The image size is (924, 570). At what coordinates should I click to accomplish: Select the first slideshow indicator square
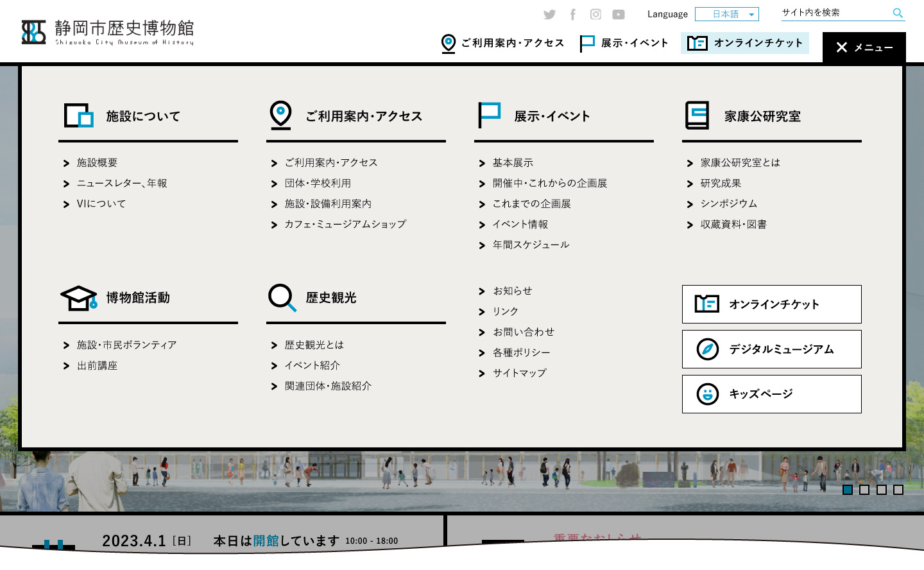(x=848, y=490)
